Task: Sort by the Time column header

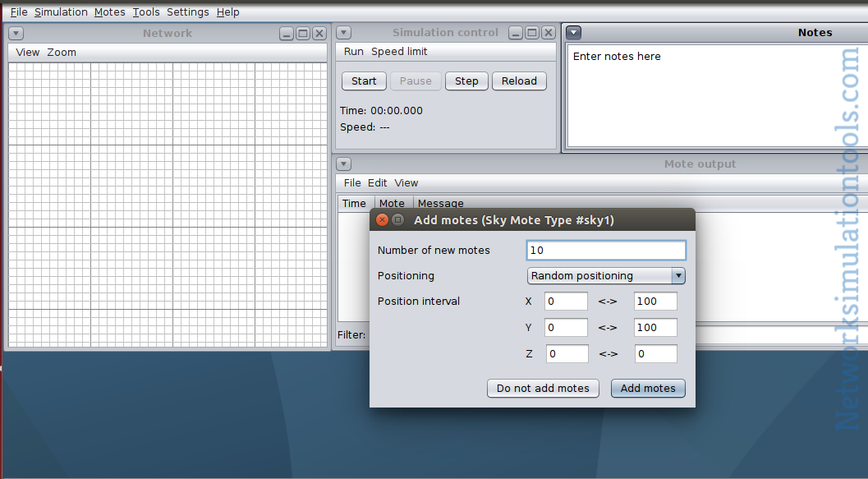Action: point(354,203)
